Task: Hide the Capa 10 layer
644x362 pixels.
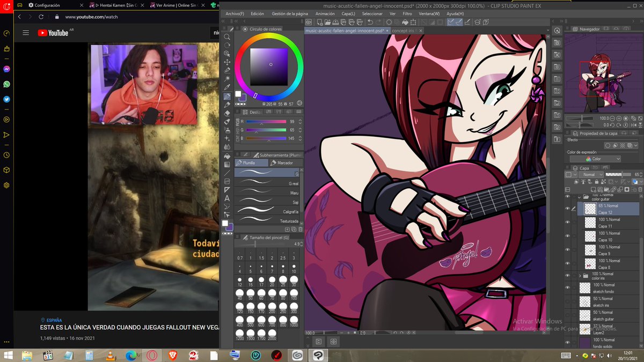Action: (x=567, y=236)
